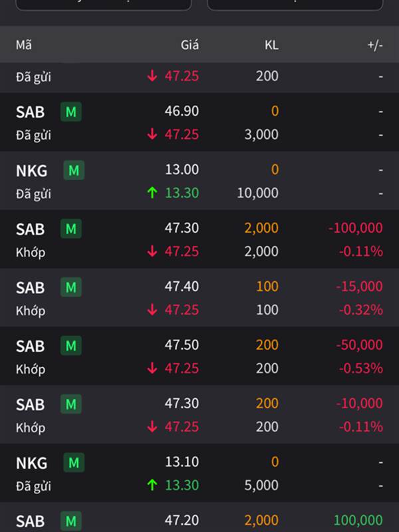
Task: Click the 3,000 volume on SAB Đã gửi order
Action: [261, 134]
